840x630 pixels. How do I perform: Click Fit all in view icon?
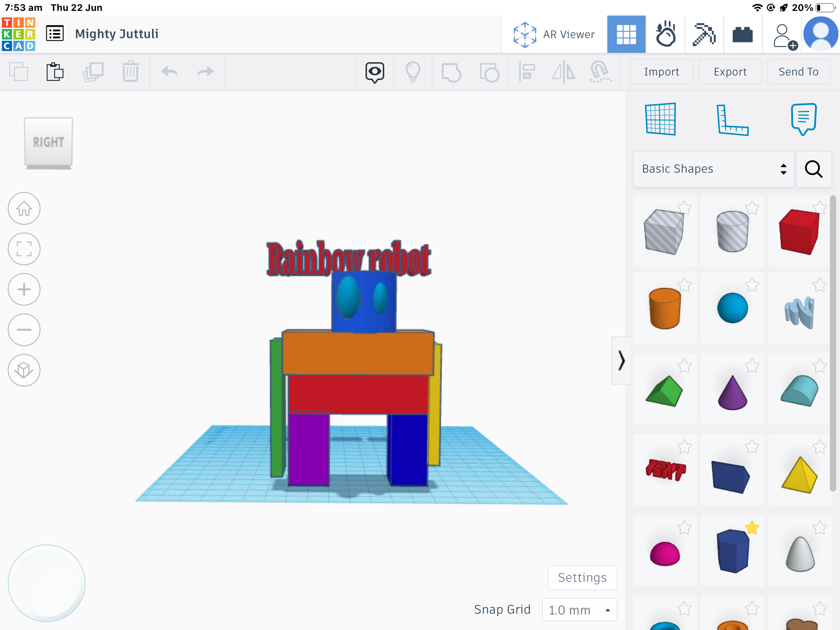point(24,249)
